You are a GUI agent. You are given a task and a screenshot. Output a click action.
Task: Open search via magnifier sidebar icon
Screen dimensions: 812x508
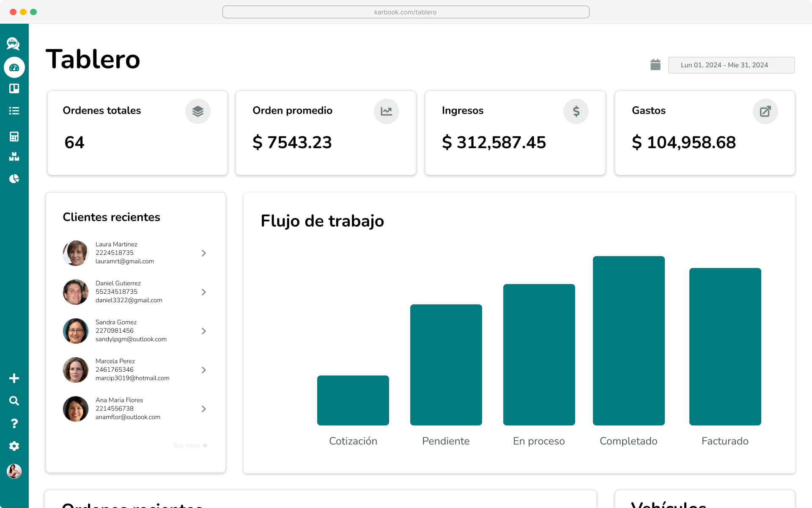pyautogui.click(x=14, y=400)
